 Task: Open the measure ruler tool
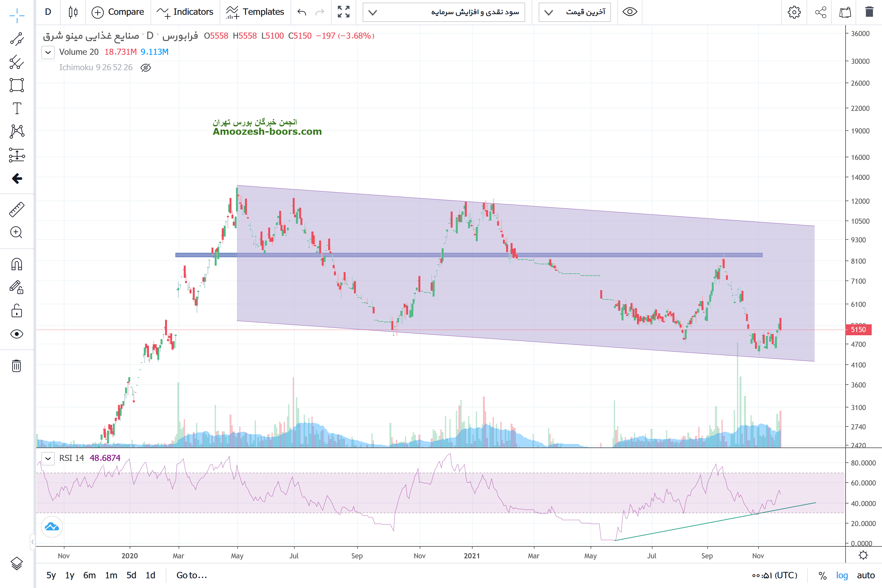coord(17,210)
